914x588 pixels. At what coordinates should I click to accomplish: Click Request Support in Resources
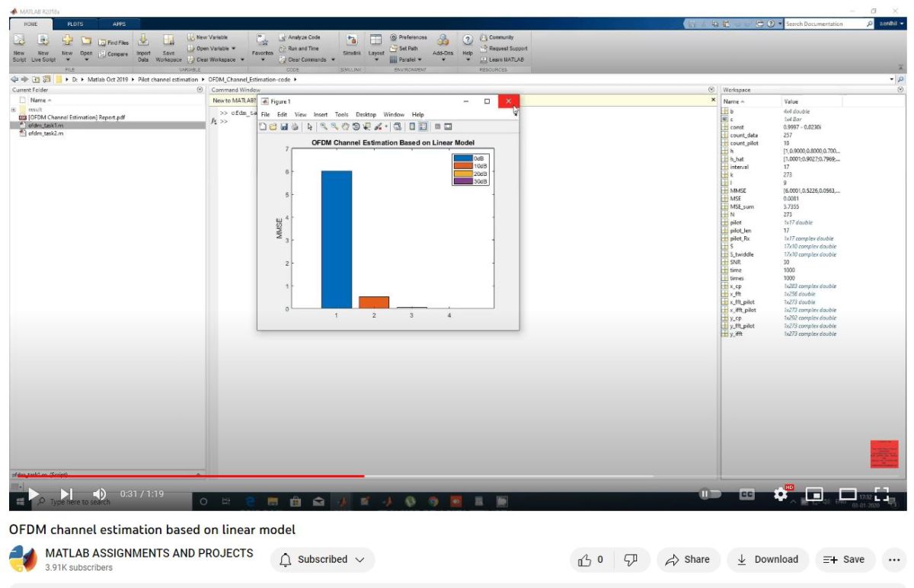click(503, 48)
